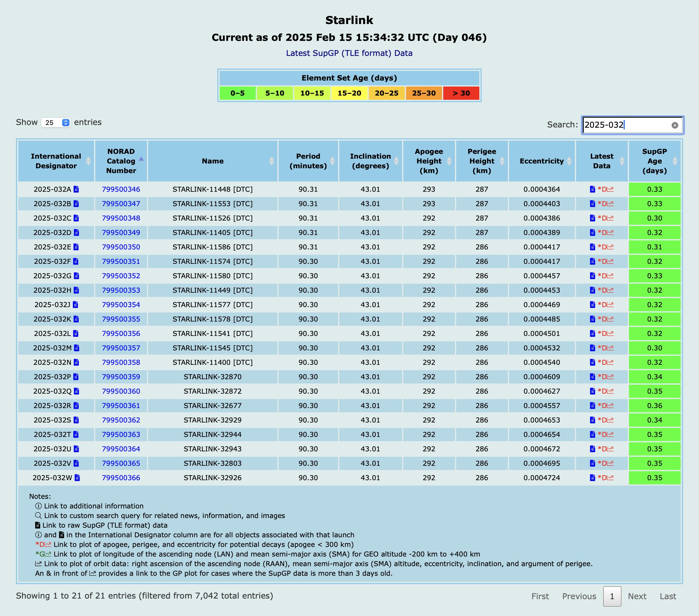Screen dimensions: 699x616
Task: Open Latest Data TLE file icon for STARLINK-32870
Action: tap(593, 377)
